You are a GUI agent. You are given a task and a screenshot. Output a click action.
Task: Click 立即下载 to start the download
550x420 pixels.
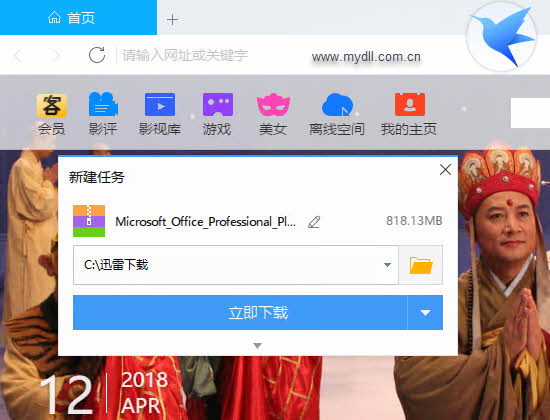240,313
